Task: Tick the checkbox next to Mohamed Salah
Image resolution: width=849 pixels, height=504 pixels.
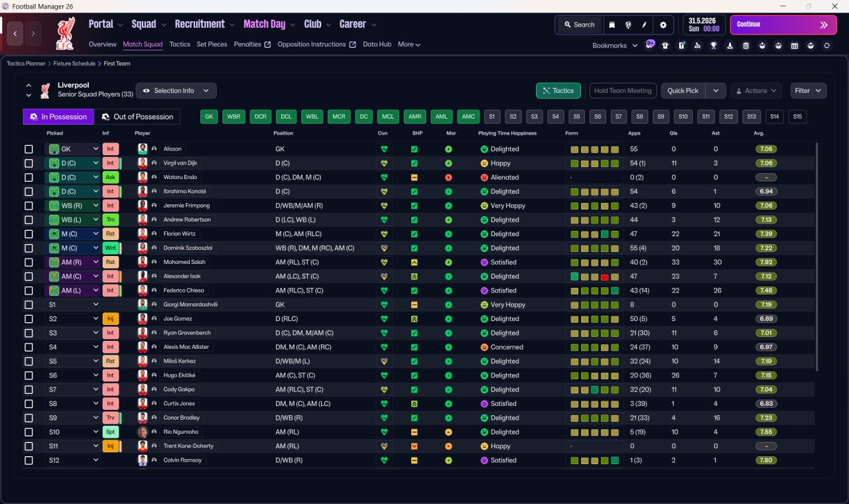Action: (x=29, y=262)
